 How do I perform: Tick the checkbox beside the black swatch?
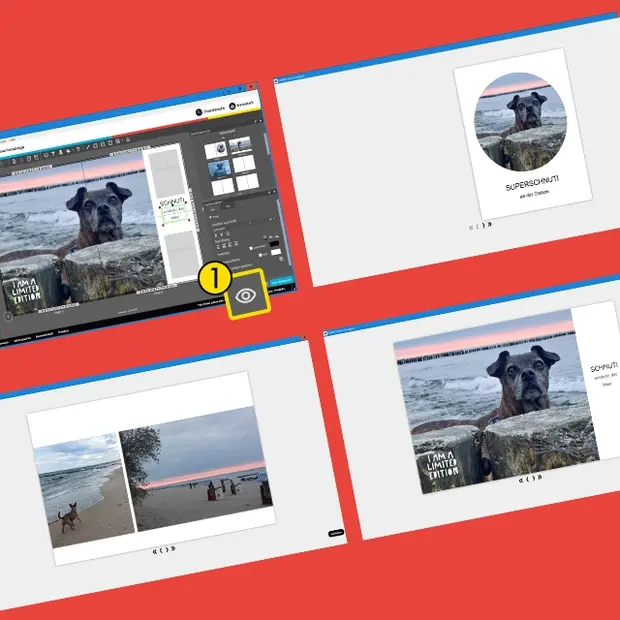click(x=251, y=249)
